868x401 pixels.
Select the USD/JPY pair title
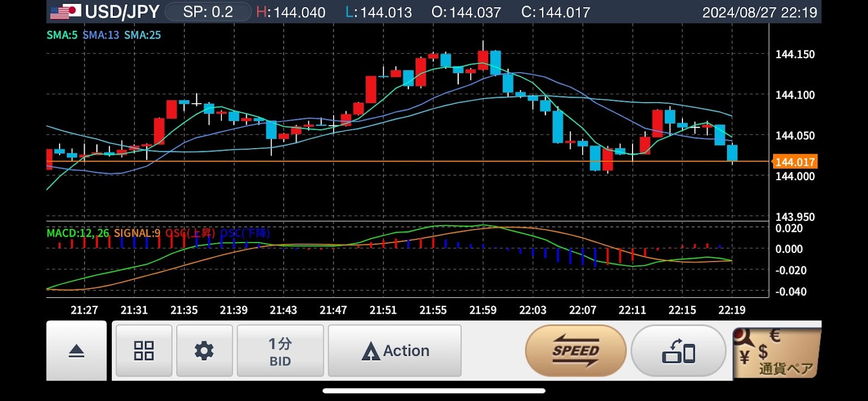pyautogui.click(x=122, y=11)
